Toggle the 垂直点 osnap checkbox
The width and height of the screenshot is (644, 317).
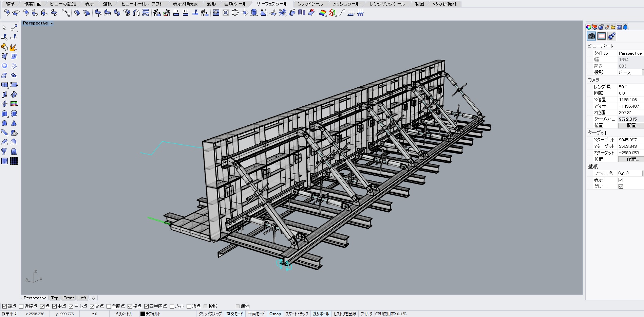tap(109, 306)
